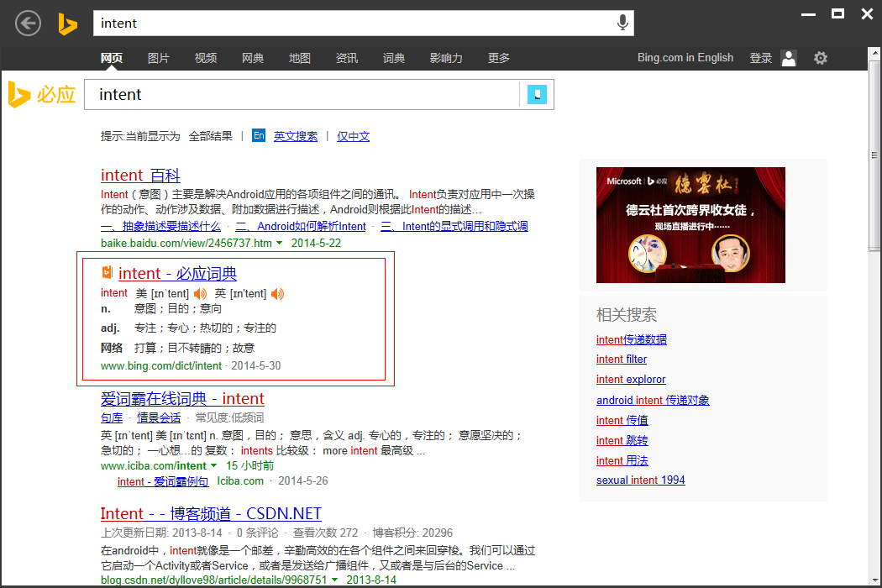Open the 德云社 banner advertisement
Viewport: 882px width, 588px height.
click(690, 224)
